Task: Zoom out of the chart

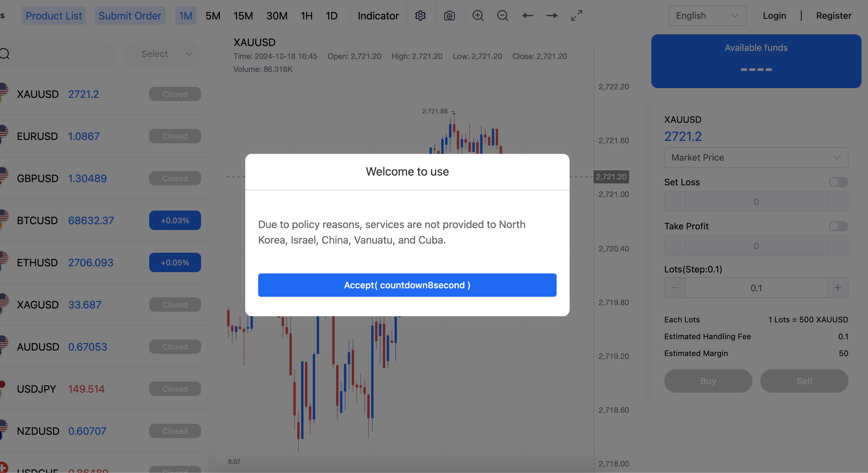Action: (x=502, y=16)
